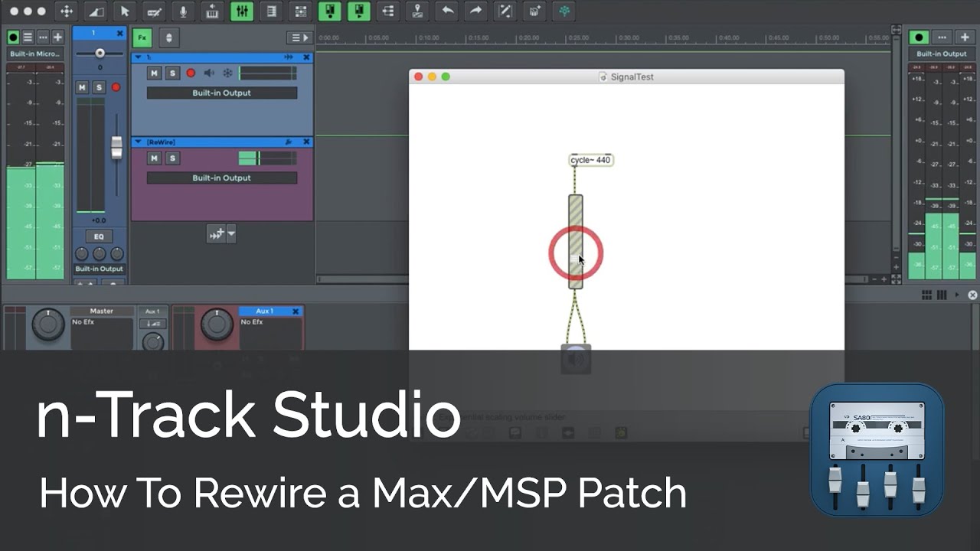The width and height of the screenshot is (980, 551).
Task: Delete track 1 with its X
Action: [306, 57]
